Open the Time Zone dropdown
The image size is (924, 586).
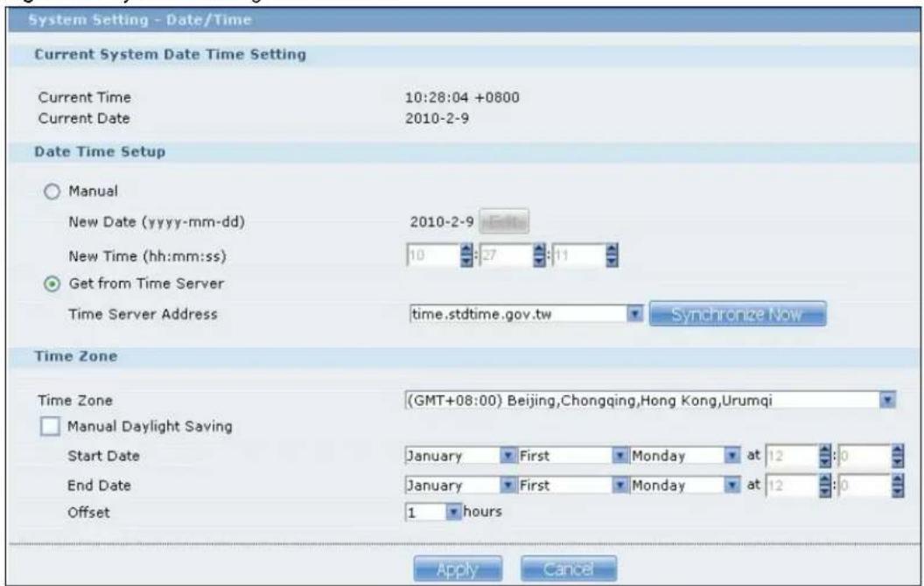(x=887, y=401)
